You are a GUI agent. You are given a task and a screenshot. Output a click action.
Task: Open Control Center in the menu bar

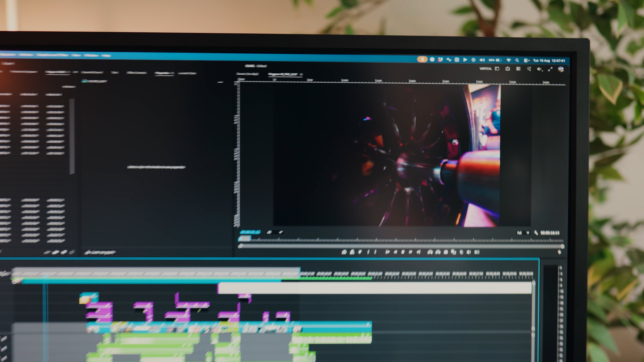(526, 61)
